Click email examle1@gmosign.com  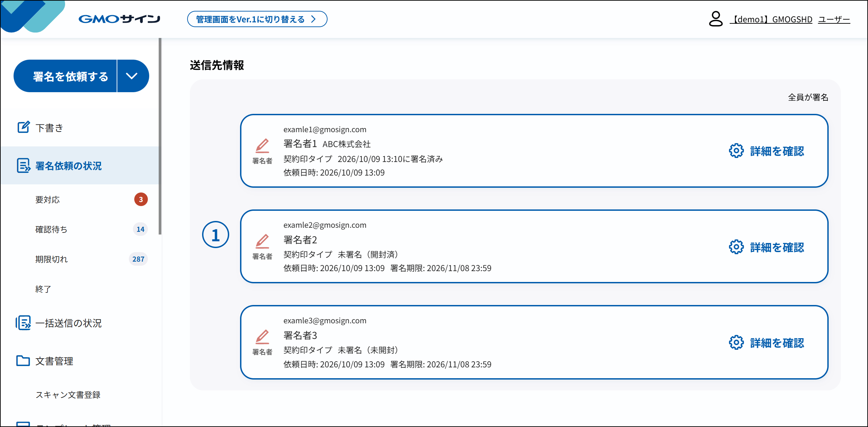coord(325,129)
